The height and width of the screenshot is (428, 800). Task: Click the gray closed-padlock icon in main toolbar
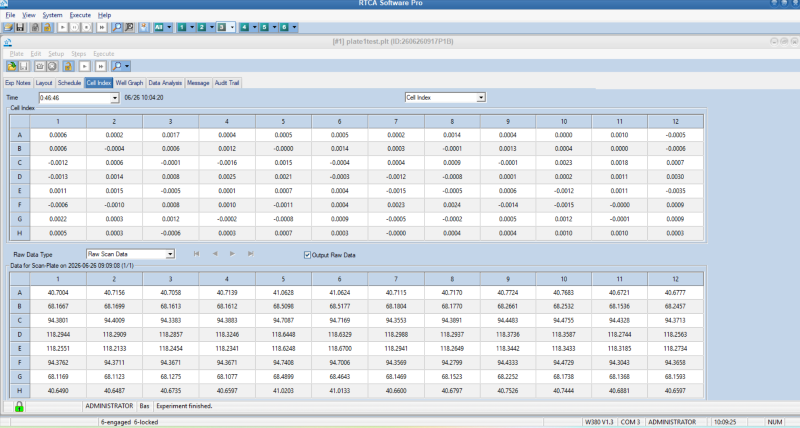click(35, 28)
